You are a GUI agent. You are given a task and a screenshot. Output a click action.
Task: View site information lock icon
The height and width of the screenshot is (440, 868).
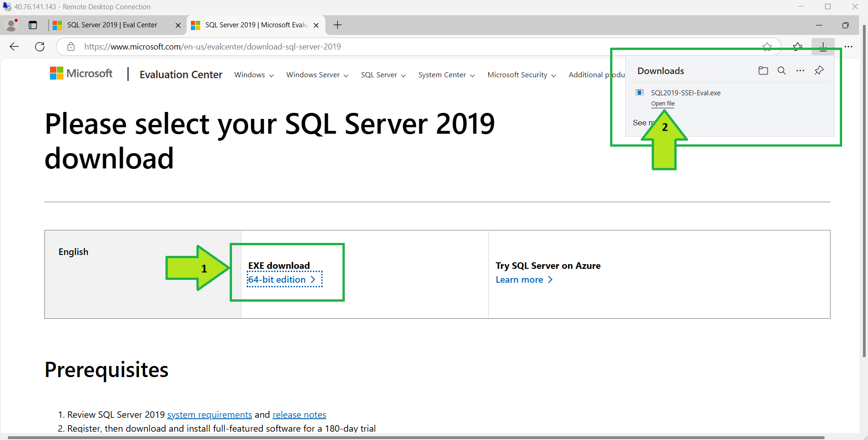(x=71, y=46)
